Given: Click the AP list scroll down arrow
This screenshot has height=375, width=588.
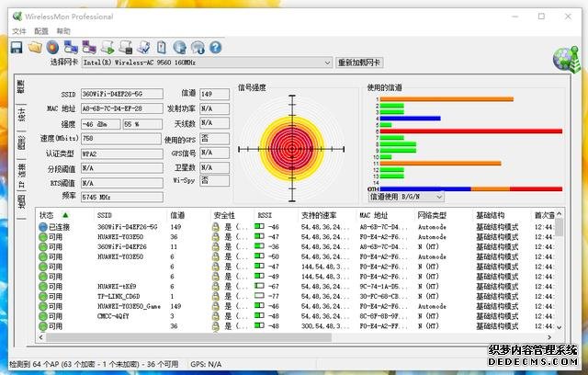Looking at the screenshot, I should point(559,327).
